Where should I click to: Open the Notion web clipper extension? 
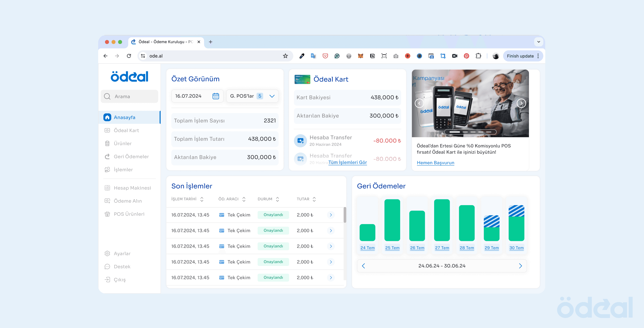(x=372, y=56)
